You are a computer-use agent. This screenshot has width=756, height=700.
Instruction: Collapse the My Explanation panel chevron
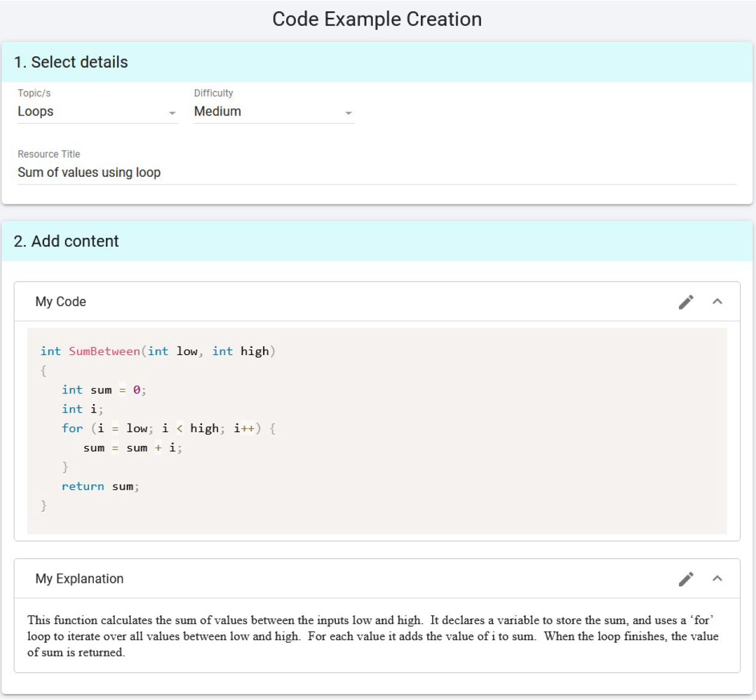pos(717,579)
